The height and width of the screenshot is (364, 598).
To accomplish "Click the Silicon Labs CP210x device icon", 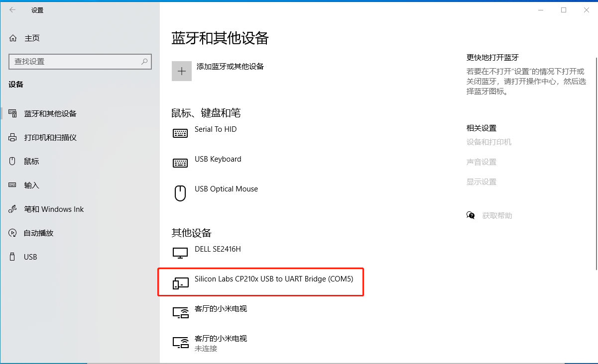I will click(180, 283).
